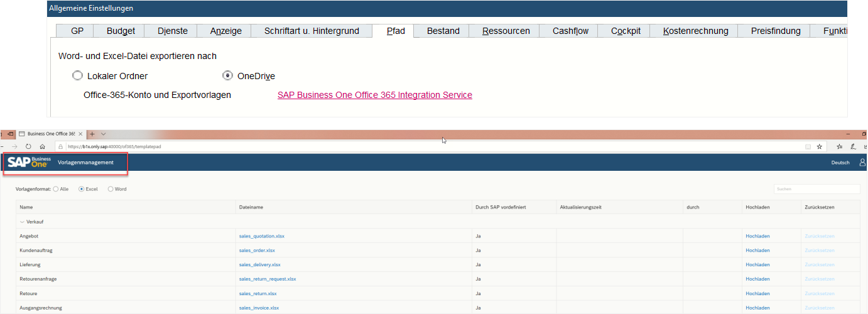Click Hochladen for Retourenanfrage row
The image size is (868, 314).
coord(757,279)
